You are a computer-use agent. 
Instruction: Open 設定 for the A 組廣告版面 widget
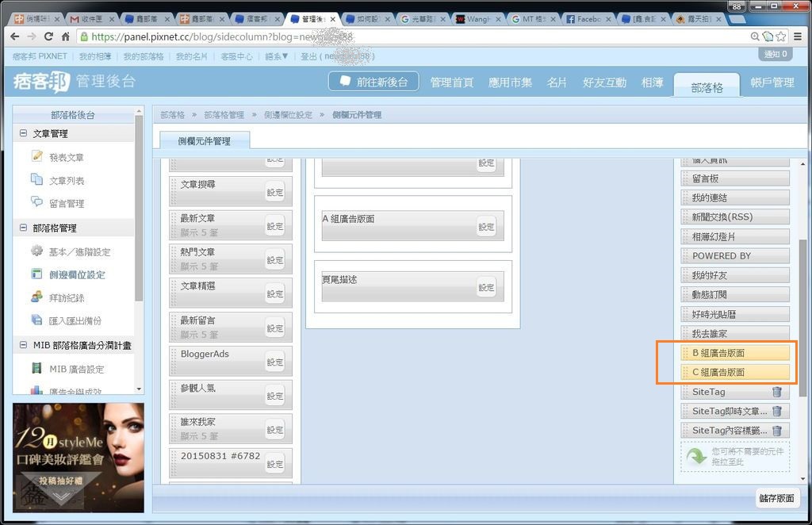486,226
